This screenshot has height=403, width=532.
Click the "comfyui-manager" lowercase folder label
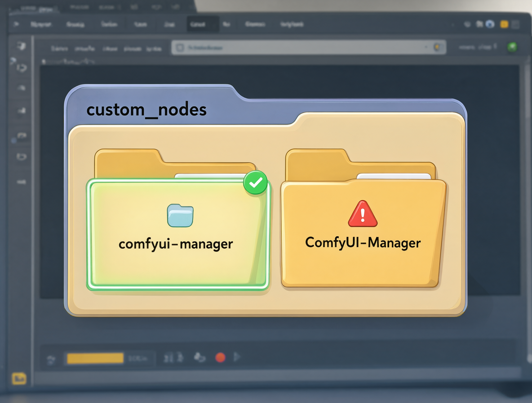[176, 244]
